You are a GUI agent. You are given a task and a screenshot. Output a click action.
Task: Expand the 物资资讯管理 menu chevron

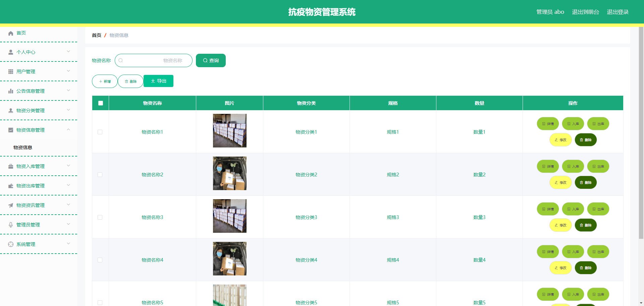click(x=68, y=205)
